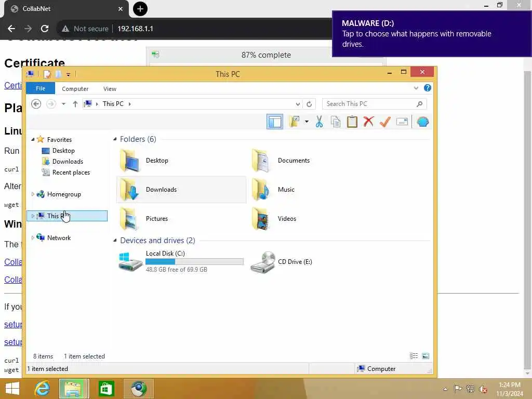Screen dimensions: 532x399
Task: Open a new browser tab
Action: click(140, 9)
